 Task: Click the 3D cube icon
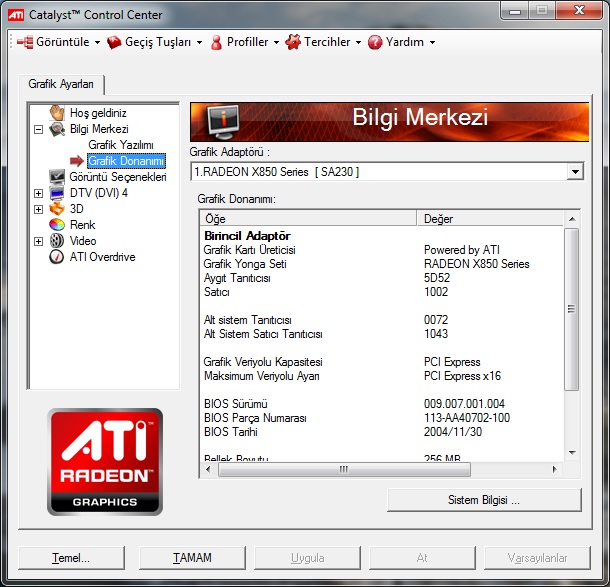click(57, 209)
